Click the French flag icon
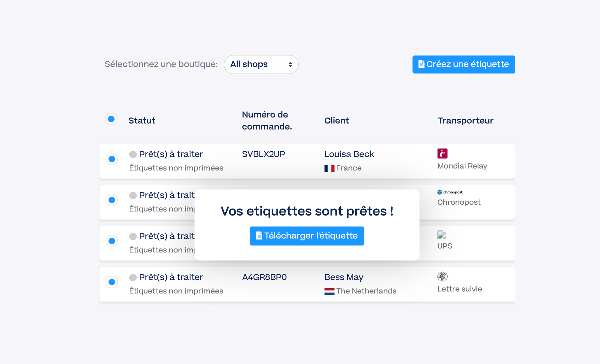The height and width of the screenshot is (364, 600). click(x=329, y=168)
